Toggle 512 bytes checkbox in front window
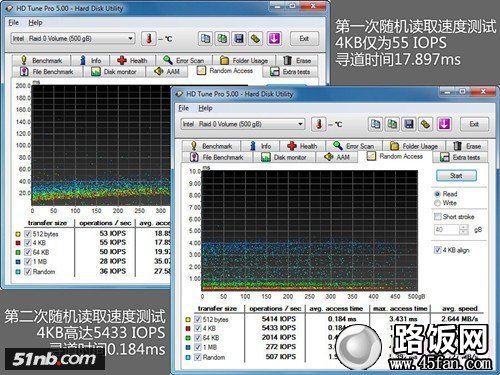 198,319
